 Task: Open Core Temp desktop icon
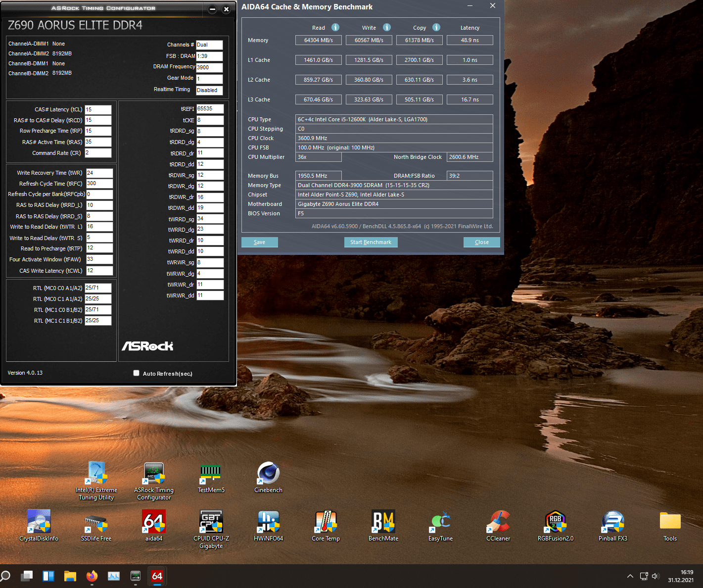[326, 526]
